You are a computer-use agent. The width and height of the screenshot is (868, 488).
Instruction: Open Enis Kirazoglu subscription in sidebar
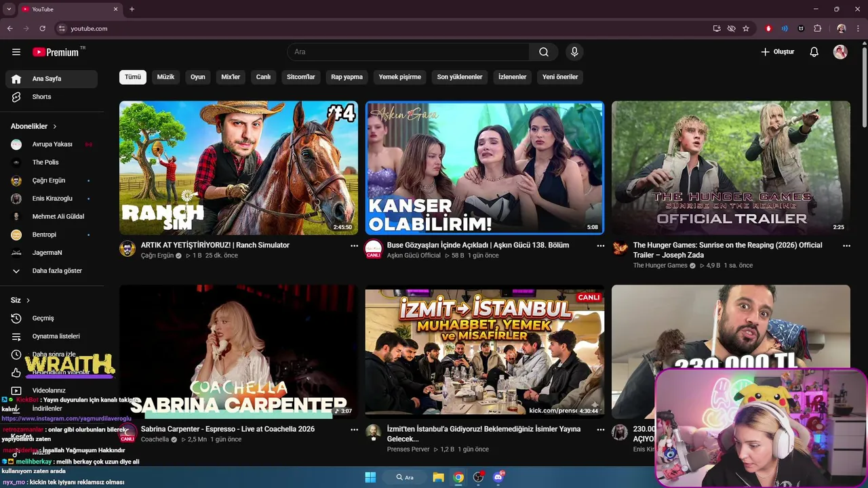pos(52,199)
